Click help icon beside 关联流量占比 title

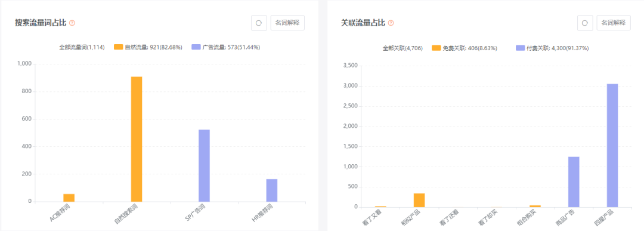point(391,23)
